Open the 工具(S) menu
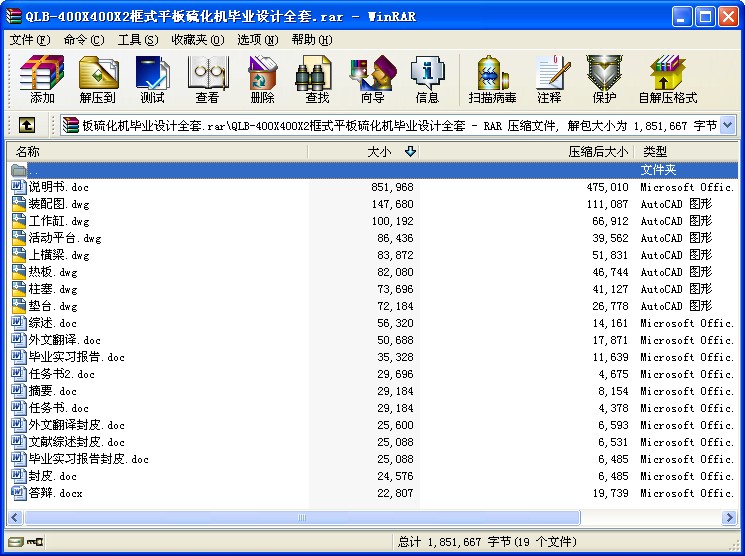Viewport: 745px width, 556px height. point(137,40)
